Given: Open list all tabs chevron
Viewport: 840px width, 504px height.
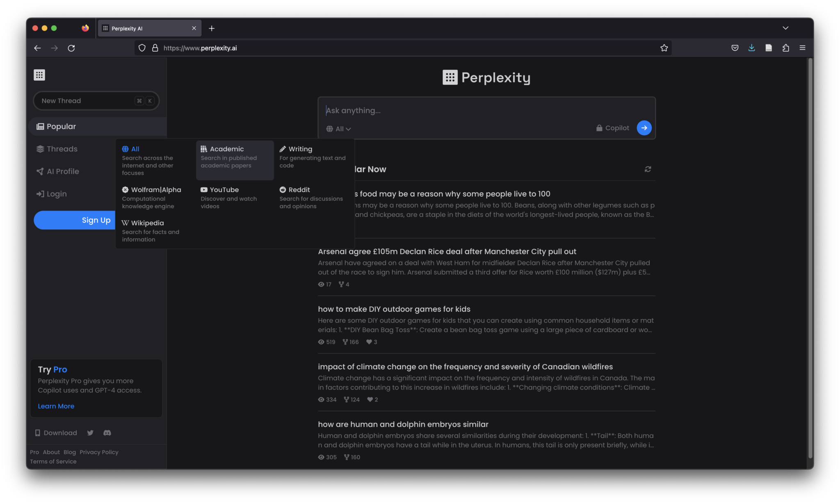Looking at the screenshot, I should (785, 28).
